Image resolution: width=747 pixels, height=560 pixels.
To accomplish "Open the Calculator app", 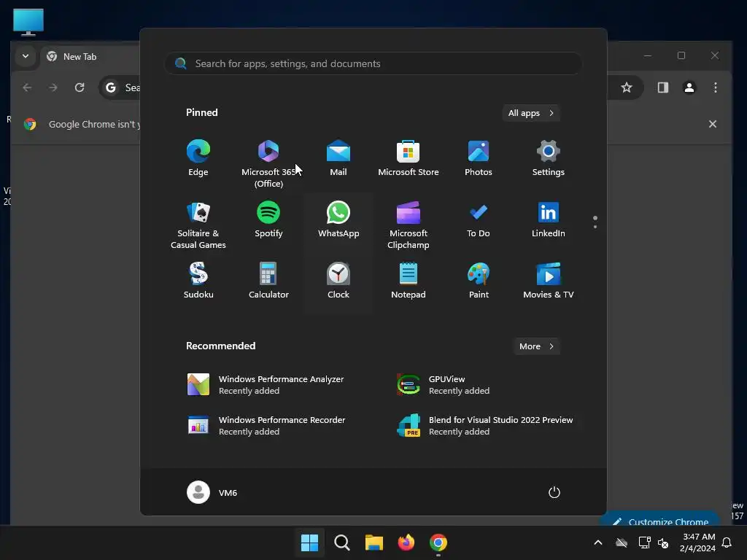I will click(x=268, y=281).
